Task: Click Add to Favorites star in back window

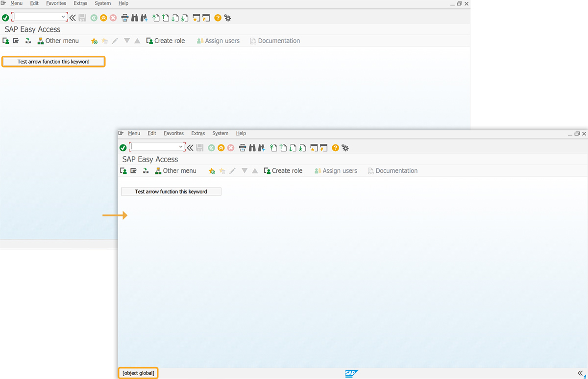Action: coord(94,41)
